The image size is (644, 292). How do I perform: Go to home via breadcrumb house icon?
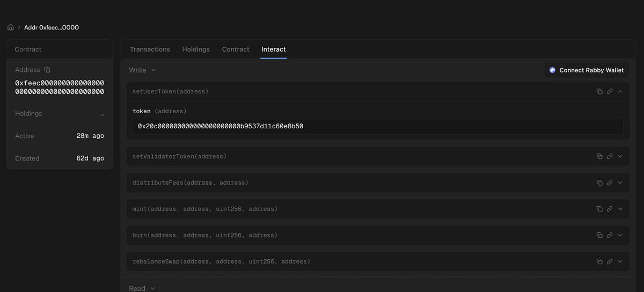[10, 27]
